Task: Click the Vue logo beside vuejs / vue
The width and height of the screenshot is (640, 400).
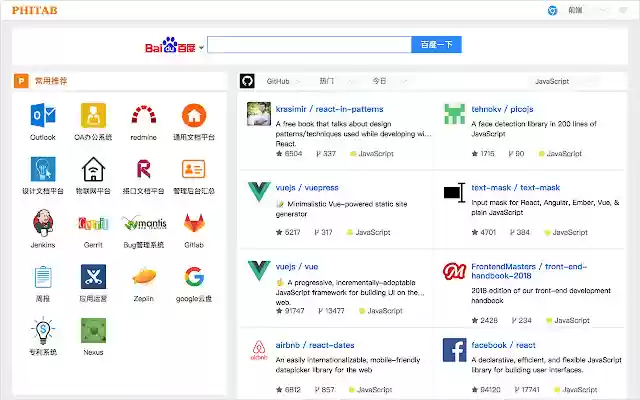Action: [x=259, y=271]
